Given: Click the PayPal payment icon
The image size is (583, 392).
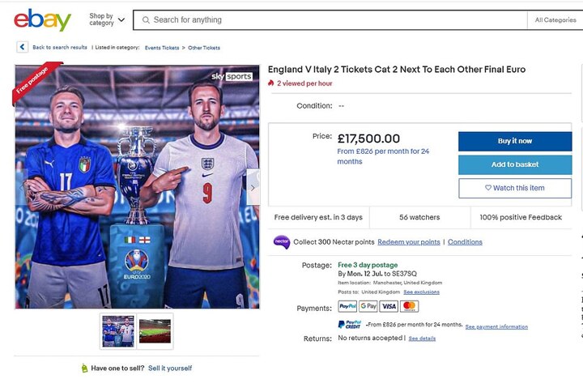Looking at the screenshot, I should pyautogui.click(x=347, y=306).
